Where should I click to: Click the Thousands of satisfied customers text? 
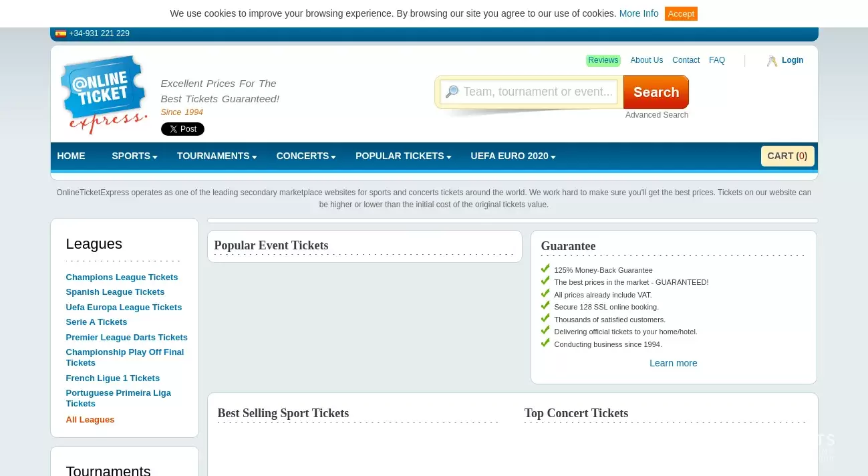pos(610,320)
